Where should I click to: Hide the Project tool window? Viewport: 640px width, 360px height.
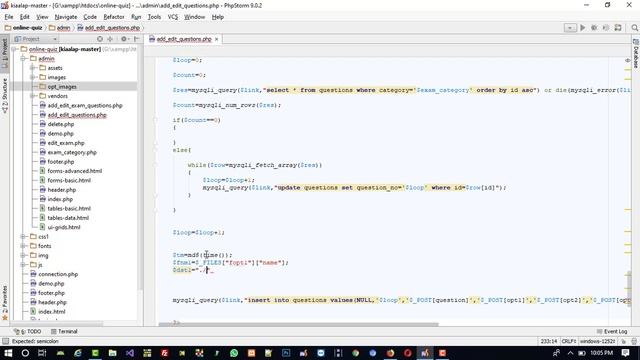136,39
